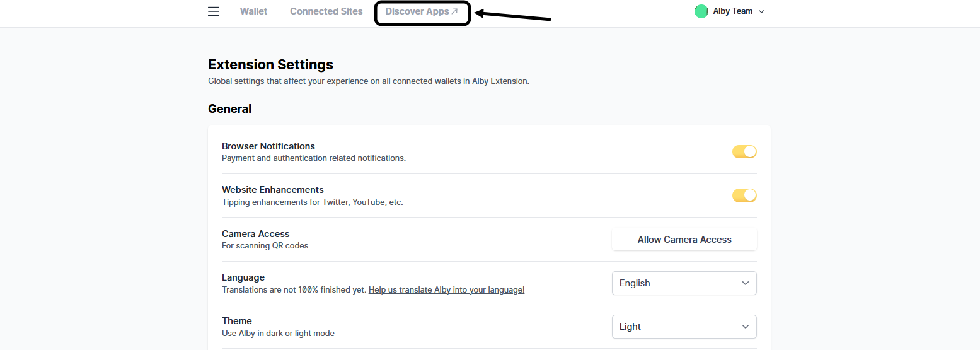Screen dimensions: 980x350
Task: Click the chevron arrow in the Theme box
Action: pos(746,327)
